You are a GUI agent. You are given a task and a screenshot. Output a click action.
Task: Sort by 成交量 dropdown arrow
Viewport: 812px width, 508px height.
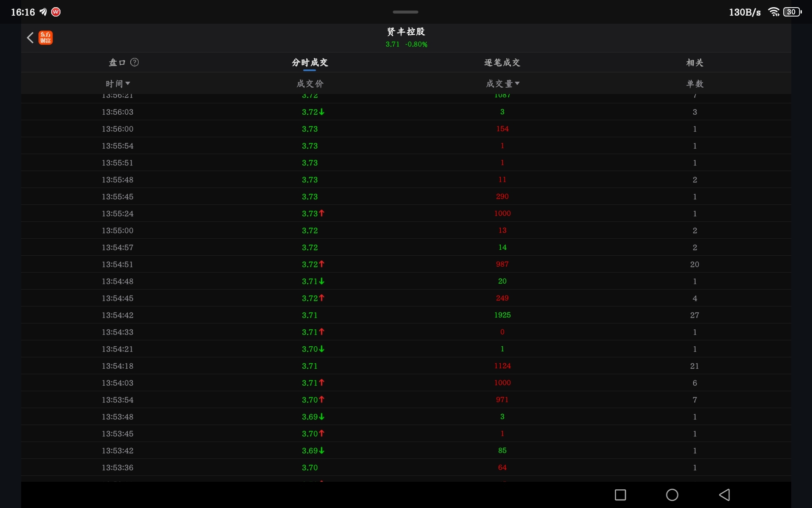pyautogui.click(x=517, y=83)
